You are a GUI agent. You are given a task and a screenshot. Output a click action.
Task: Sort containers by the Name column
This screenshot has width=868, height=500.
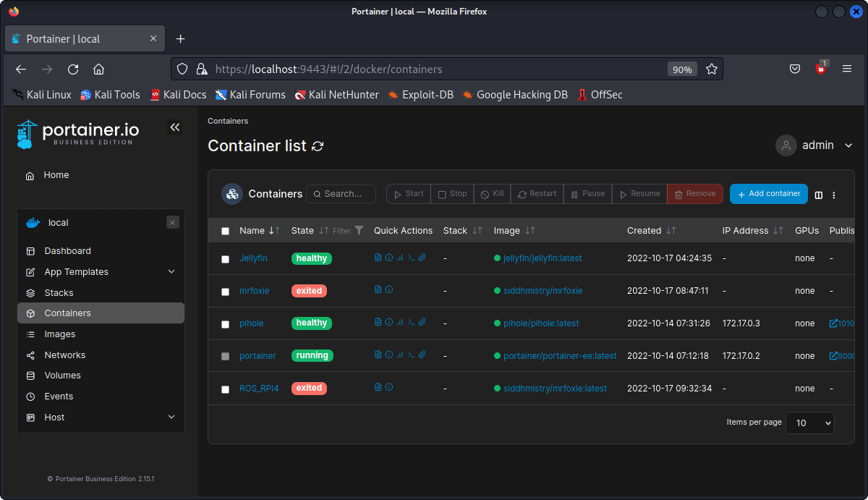tap(259, 231)
